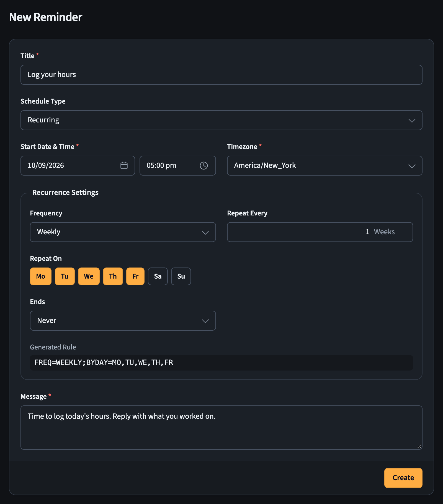Click the Message text area
The height and width of the screenshot is (504, 443).
221,428
